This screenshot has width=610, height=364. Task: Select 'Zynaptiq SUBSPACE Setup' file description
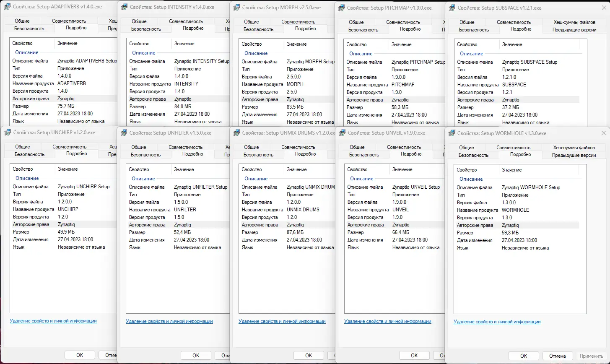click(530, 62)
